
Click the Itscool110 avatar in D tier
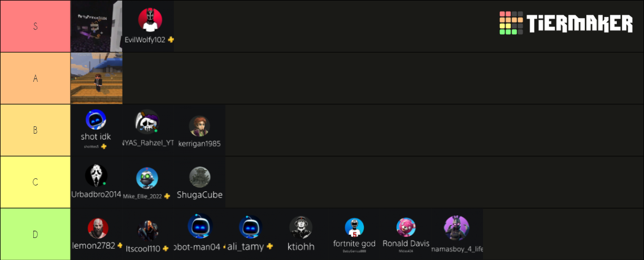click(148, 231)
